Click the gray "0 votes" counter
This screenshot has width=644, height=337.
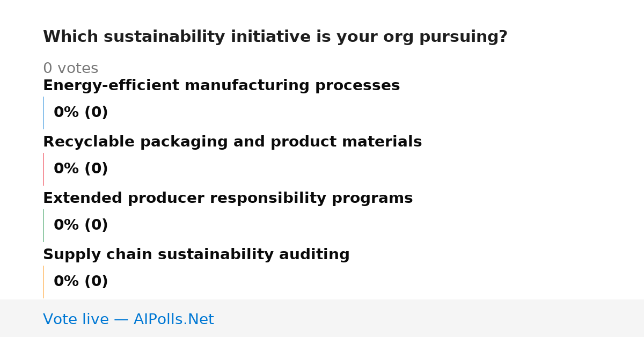pos(70,69)
